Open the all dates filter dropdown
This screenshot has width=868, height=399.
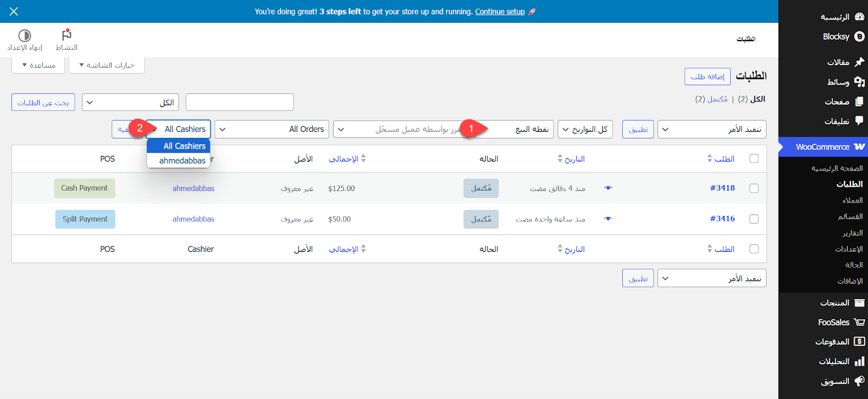point(585,129)
